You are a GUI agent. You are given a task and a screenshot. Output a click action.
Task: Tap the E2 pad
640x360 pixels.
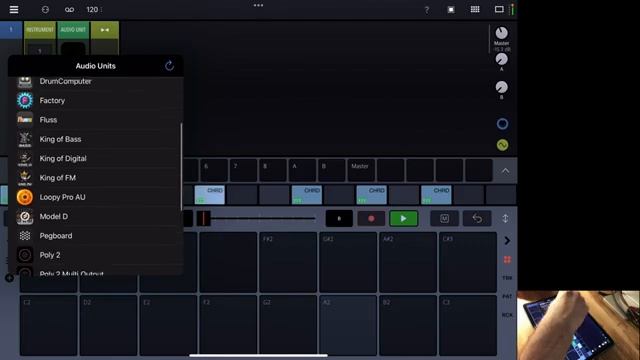point(168,326)
